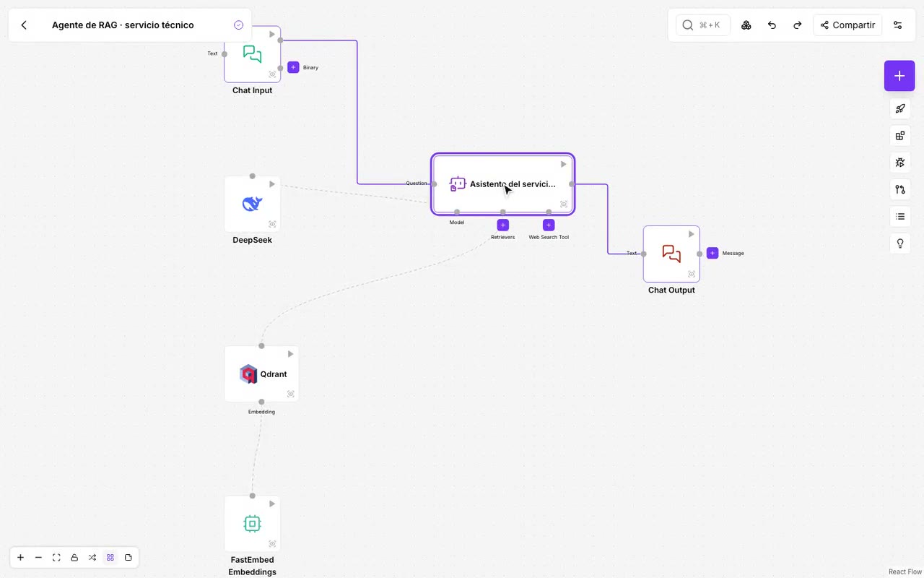Open the ⌘+K search box
Viewport: 924px width, 578px height.
pyautogui.click(x=703, y=25)
